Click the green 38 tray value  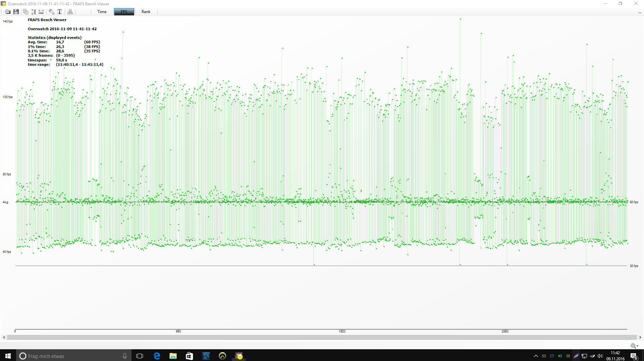click(568, 356)
